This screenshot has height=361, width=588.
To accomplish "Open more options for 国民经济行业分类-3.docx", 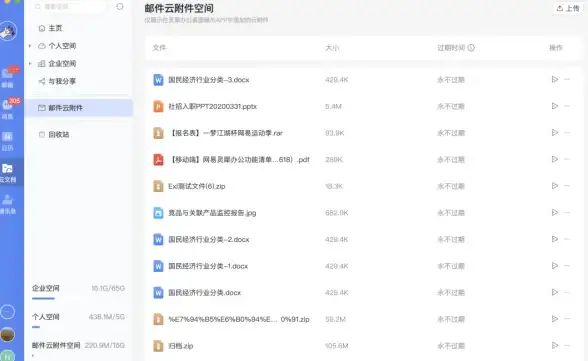I will point(567,79).
